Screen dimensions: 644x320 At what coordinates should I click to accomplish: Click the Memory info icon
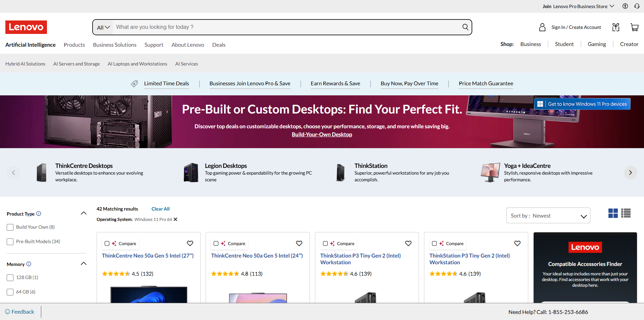click(x=29, y=264)
